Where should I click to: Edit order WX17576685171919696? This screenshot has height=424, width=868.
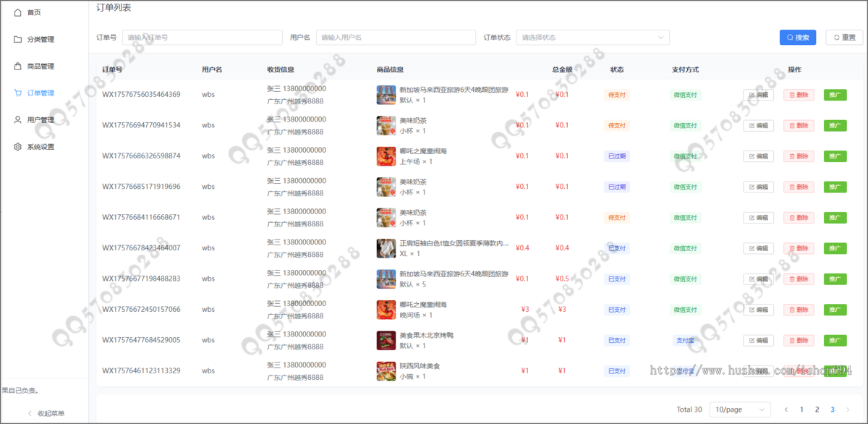pos(758,187)
